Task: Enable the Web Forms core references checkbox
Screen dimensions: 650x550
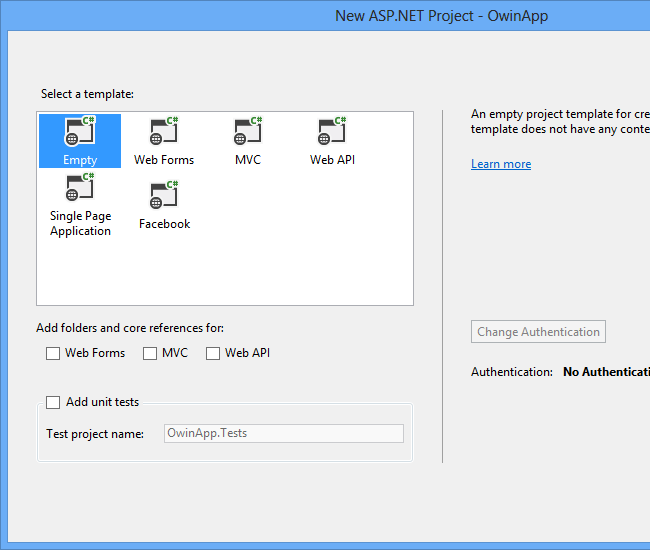Action: 53,354
